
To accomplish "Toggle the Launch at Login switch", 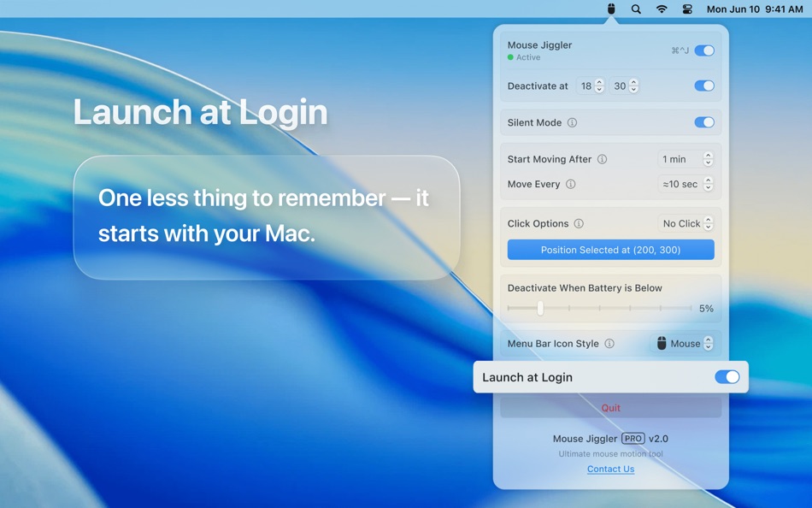I will click(x=727, y=377).
